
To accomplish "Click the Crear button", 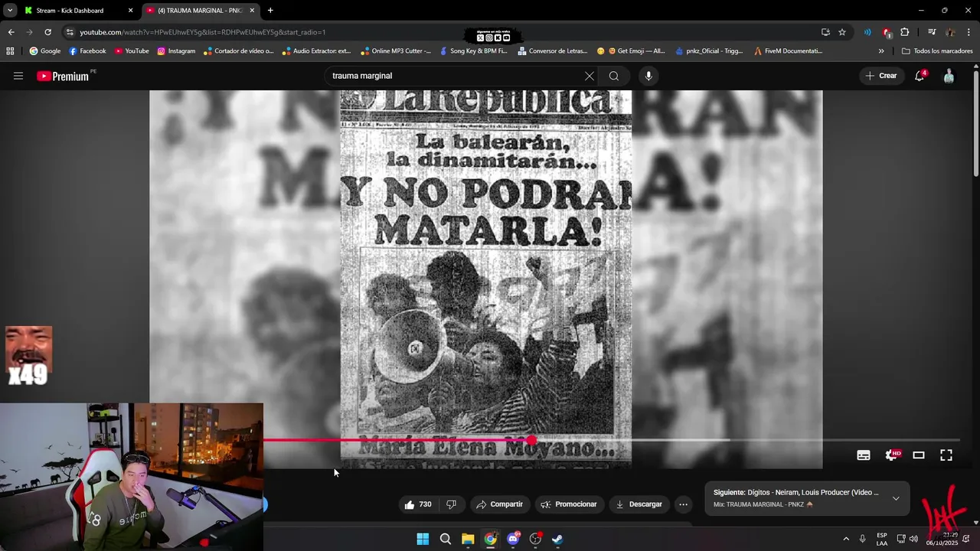I will click(x=880, y=76).
